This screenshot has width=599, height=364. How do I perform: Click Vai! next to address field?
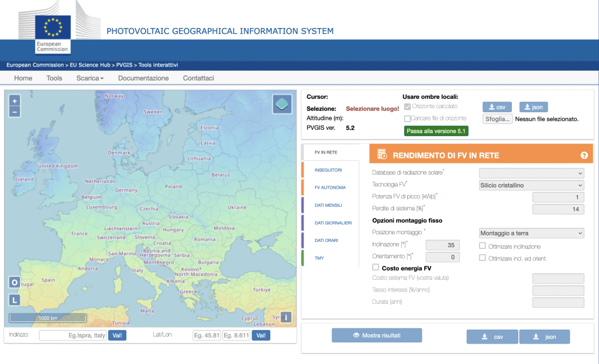coord(117,335)
